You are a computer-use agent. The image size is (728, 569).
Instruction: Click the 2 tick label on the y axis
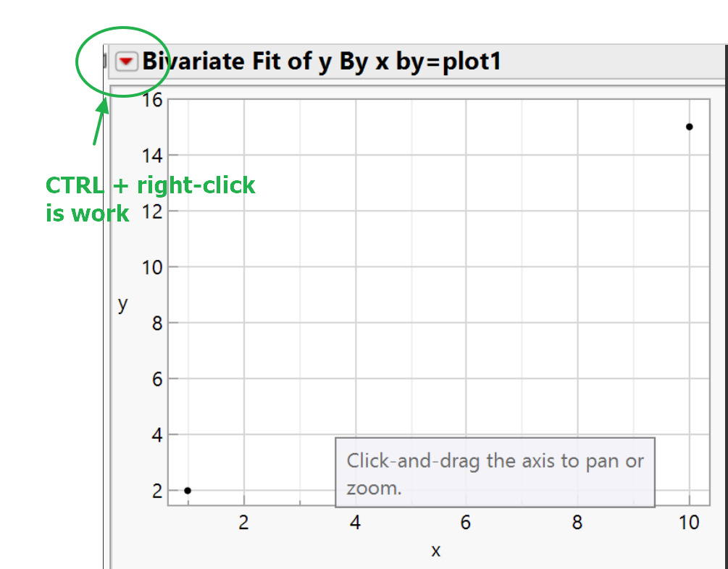(x=157, y=491)
